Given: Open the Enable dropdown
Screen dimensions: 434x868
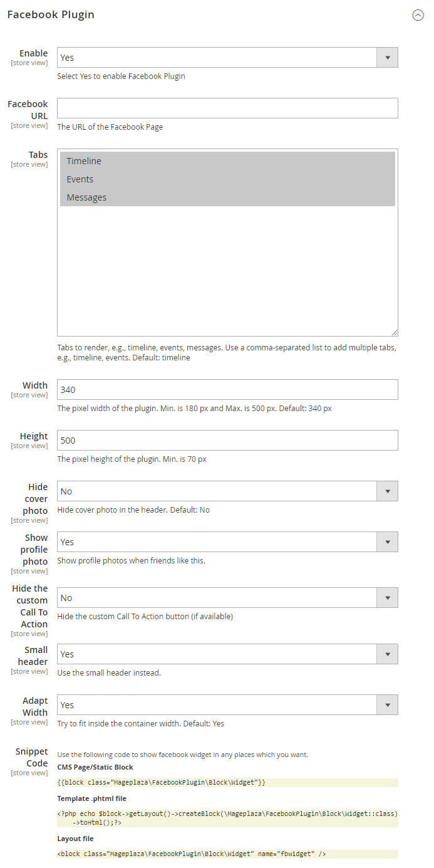Looking at the screenshot, I should click(x=227, y=57).
